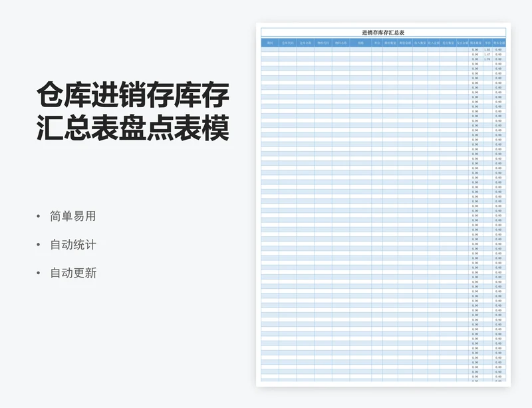Click the 单位 column header
The width and height of the screenshot is (532, 408).
click(377, 43)
